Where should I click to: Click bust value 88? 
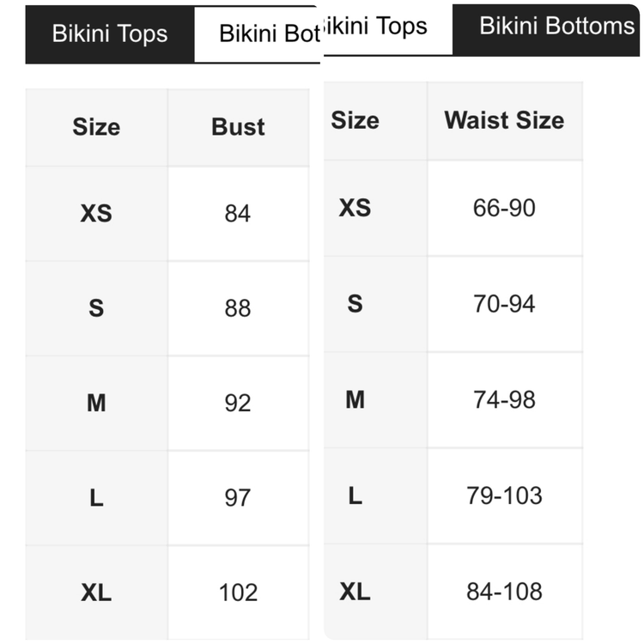[x=238, y=308]
